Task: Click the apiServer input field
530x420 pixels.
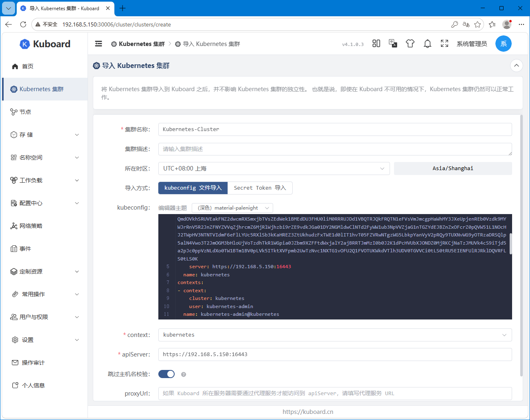Action: [335, 354]
